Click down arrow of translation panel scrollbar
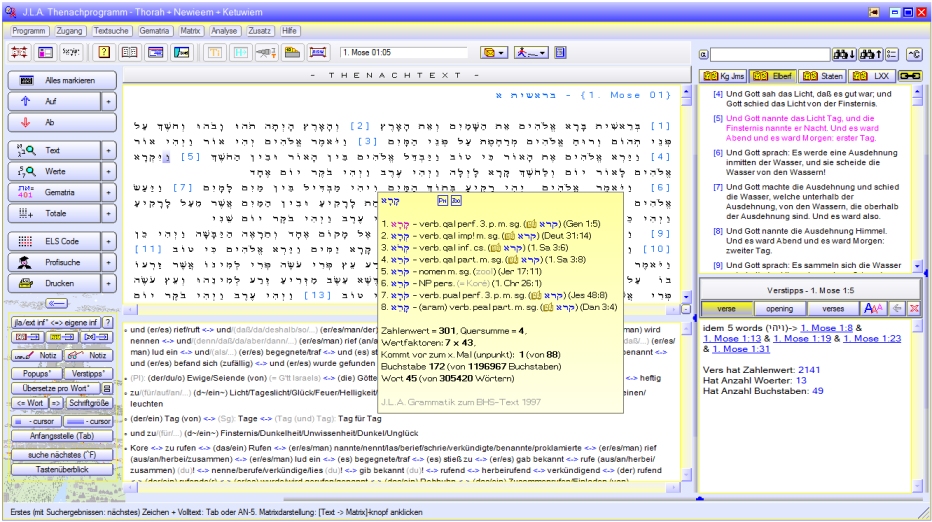932x522 pixels. pos(917,266)
